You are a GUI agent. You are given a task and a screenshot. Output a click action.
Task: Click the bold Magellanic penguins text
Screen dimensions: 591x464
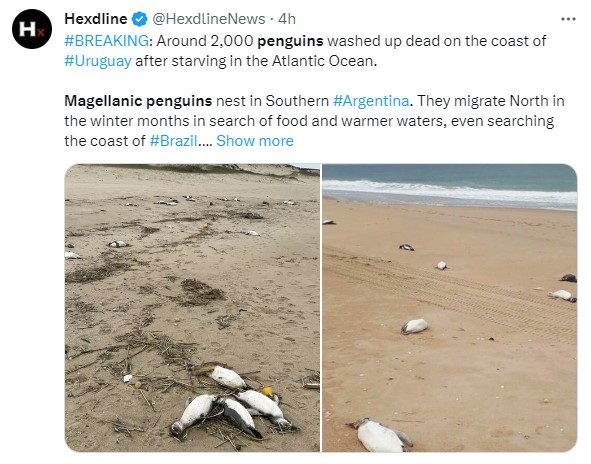click(138, 101)
